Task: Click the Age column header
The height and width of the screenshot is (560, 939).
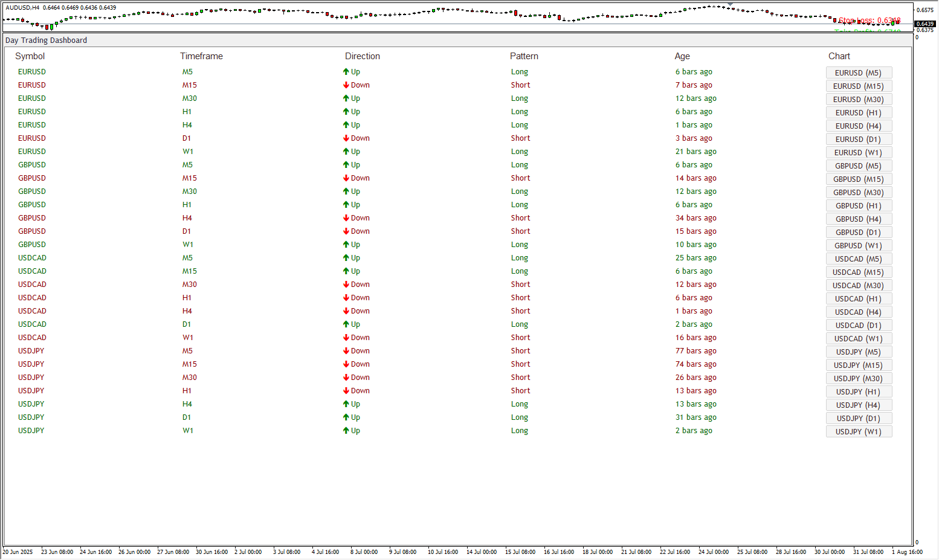Action: coord(682,56)
